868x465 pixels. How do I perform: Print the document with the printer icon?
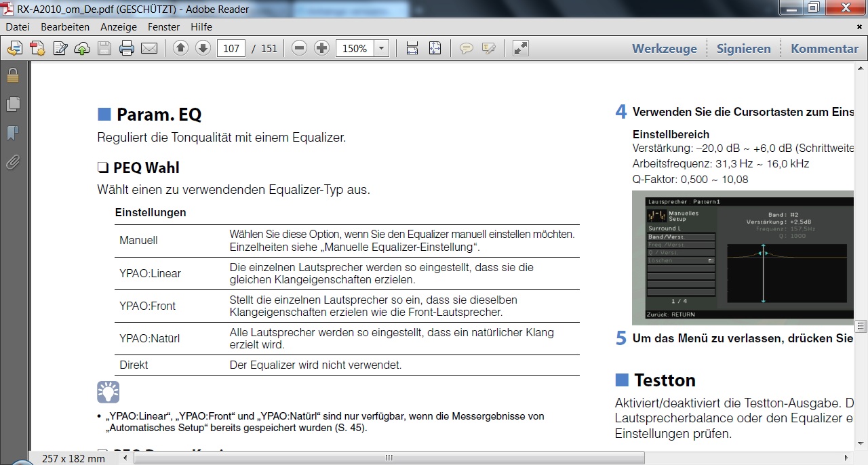coord(126,48)
